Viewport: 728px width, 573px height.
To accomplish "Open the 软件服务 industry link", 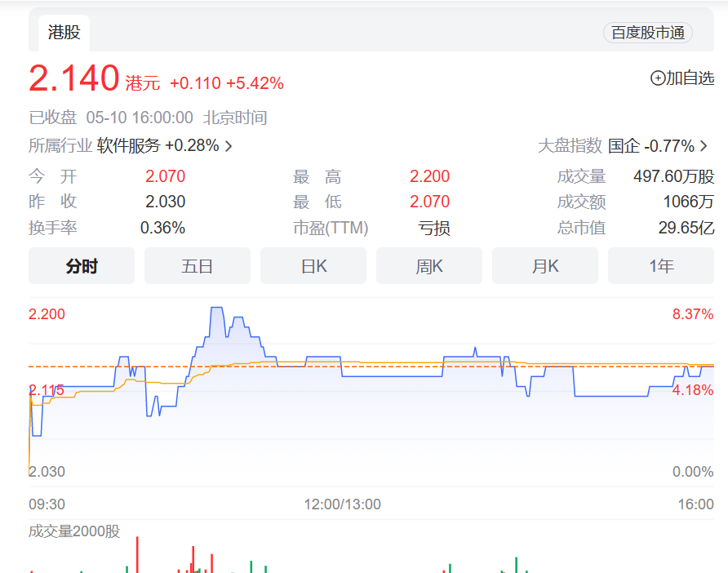I will click(x=129, y=146).
